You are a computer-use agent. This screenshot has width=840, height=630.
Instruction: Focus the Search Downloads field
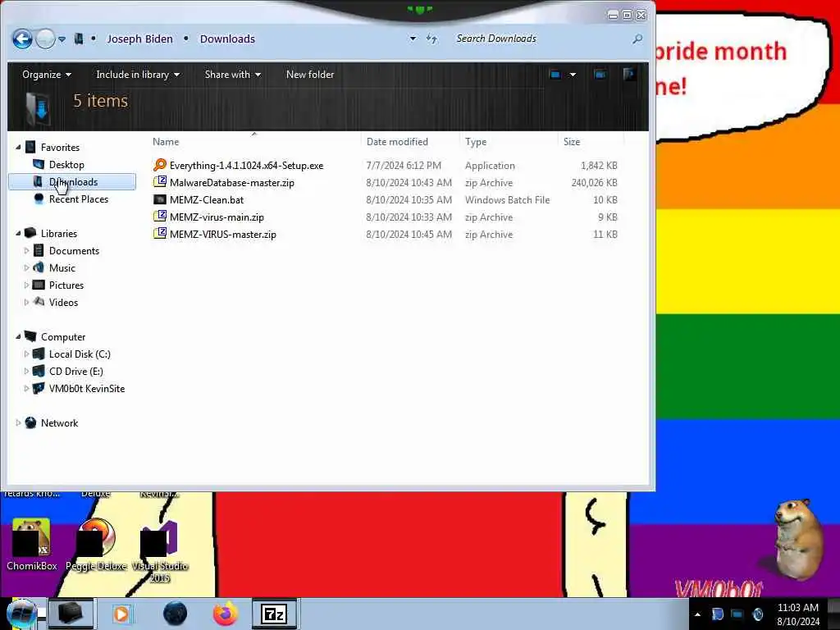pyautogui.click(x=541, y=39)
